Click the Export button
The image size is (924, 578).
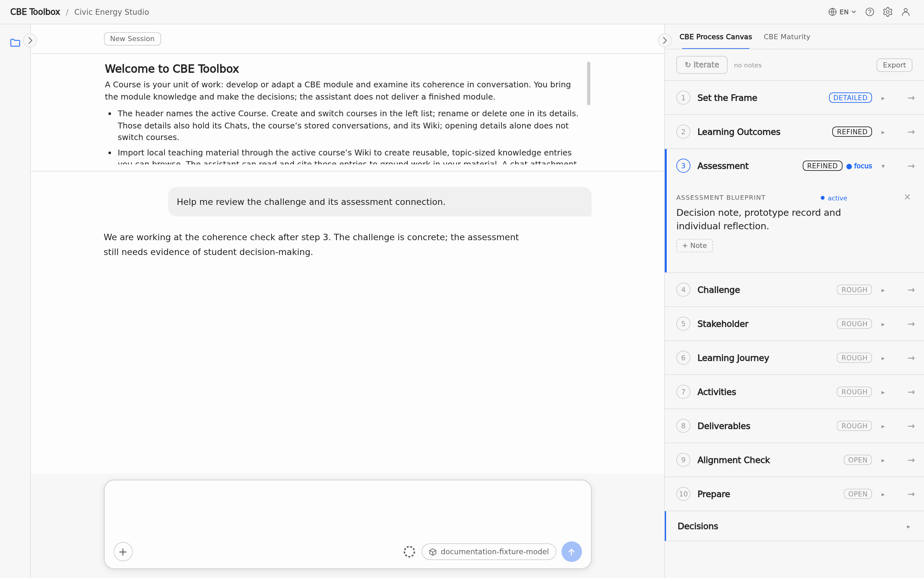894,65
